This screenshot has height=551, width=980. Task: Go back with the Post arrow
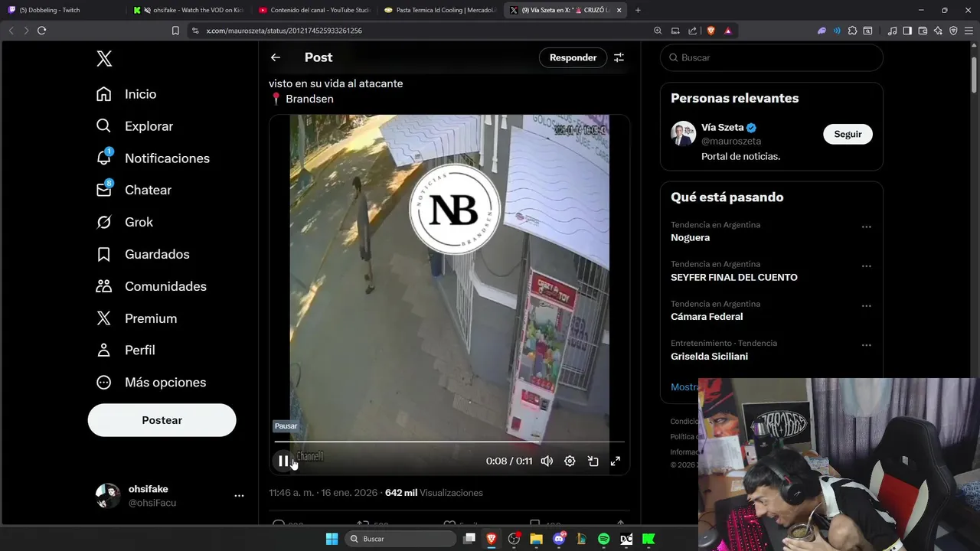point(276,57)
